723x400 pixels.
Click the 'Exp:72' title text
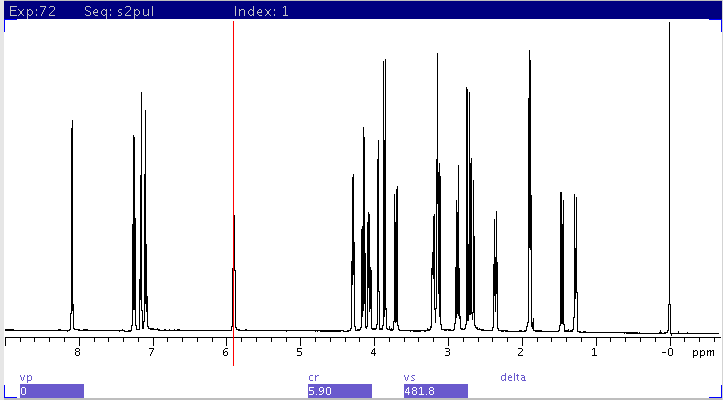[x=32, y=12]
